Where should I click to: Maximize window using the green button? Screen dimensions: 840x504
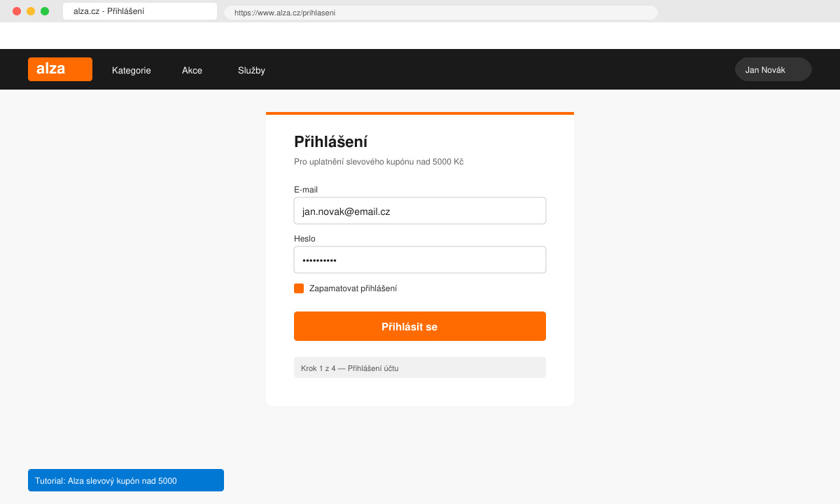tap(45, 11)
